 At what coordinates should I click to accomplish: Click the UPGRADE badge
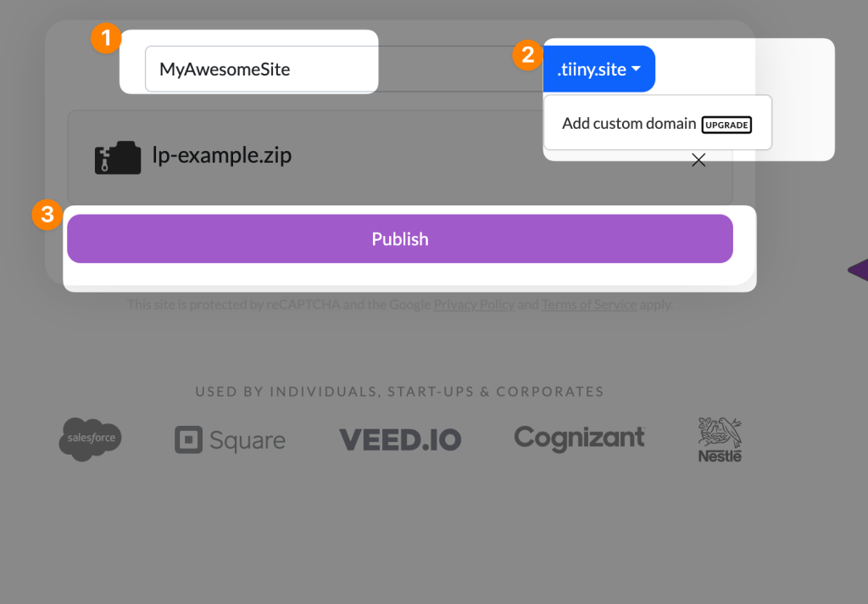(x=726, y=124)
